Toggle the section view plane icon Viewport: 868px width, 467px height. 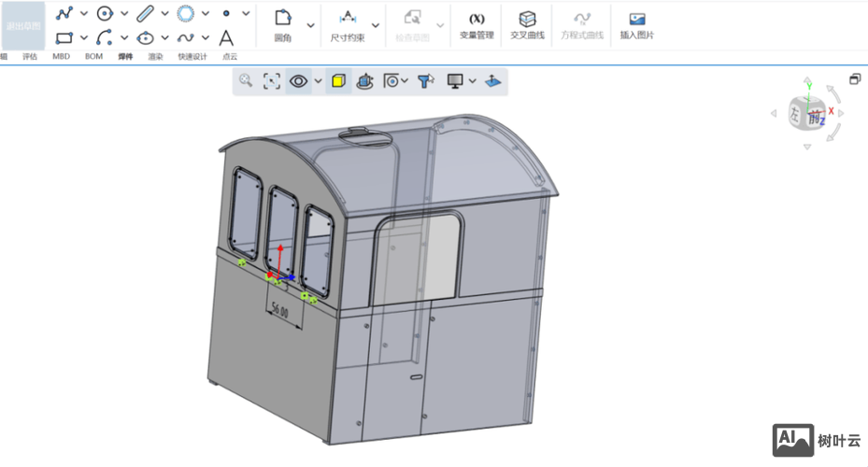[x=493, y=81]
